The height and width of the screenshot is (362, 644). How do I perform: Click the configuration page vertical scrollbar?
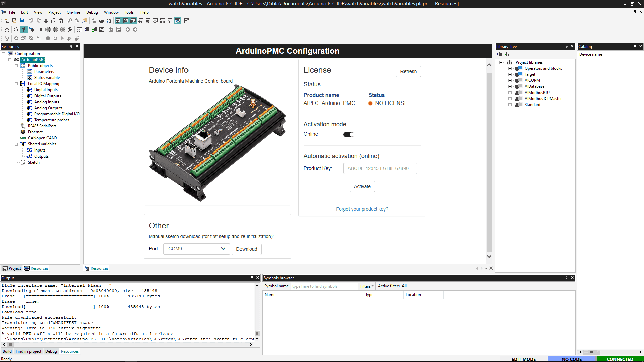click(489, 161)
